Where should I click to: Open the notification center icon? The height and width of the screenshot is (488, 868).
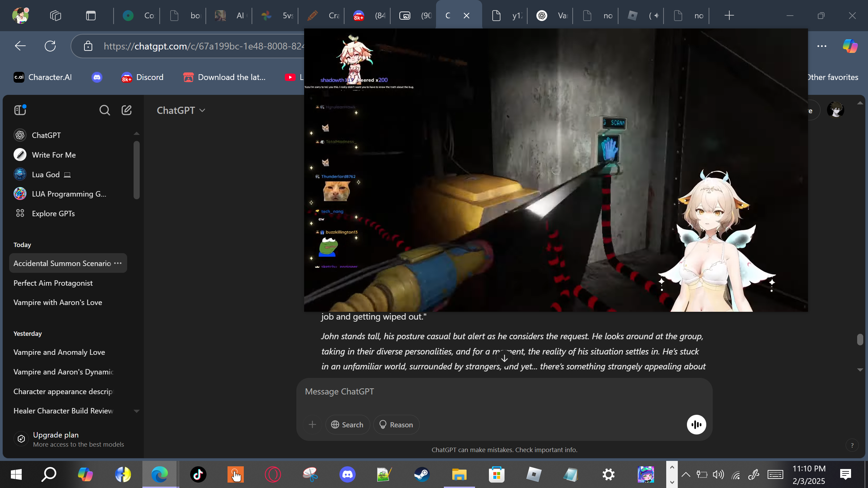845,474
